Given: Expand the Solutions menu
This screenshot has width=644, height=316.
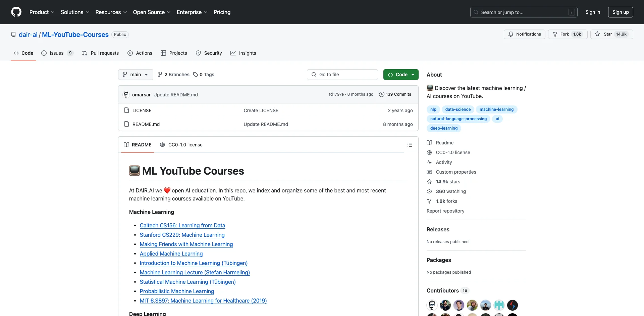Looking at the screenshot, I should (x=75, y=12).
